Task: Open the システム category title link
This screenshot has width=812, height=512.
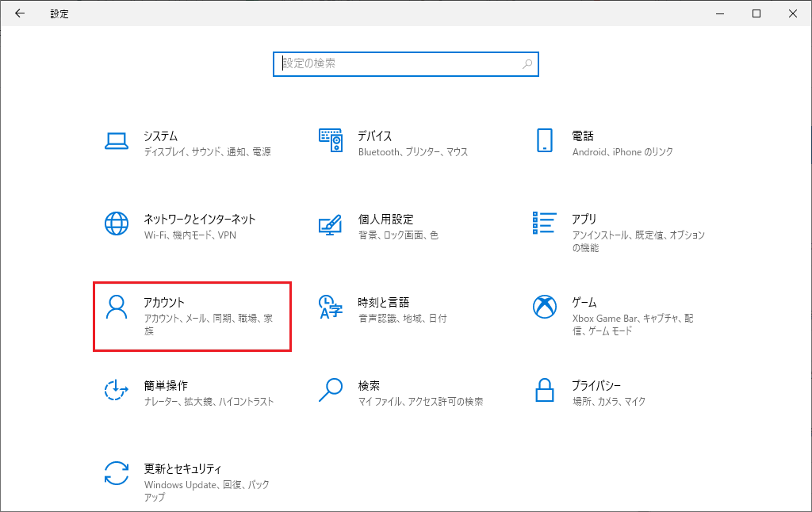Action: coord(161,136)
